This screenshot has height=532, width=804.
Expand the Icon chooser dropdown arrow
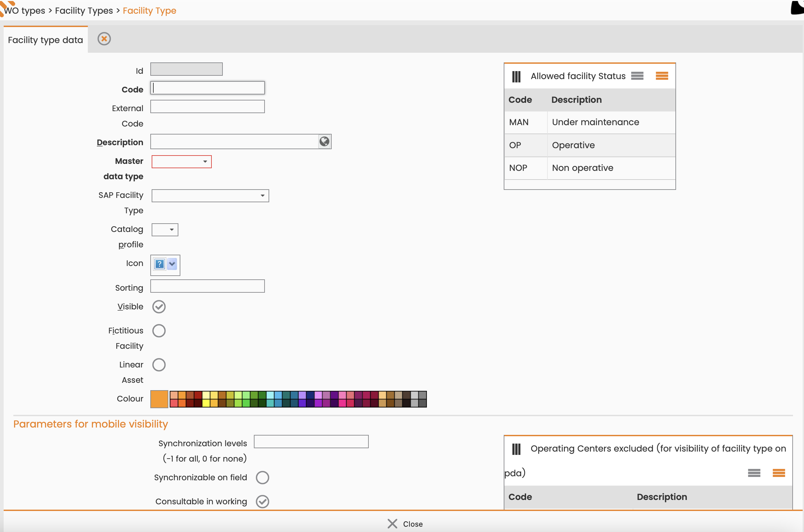coord(172,264)
